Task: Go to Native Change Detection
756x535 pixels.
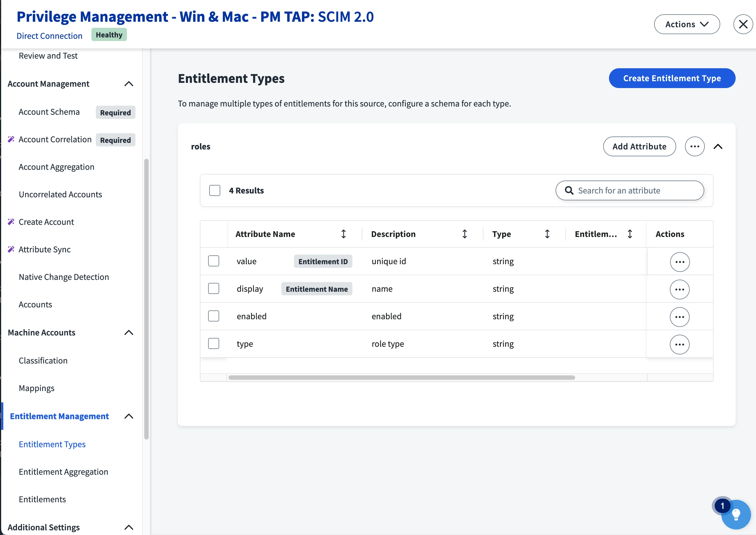Action: click(64, 277)
